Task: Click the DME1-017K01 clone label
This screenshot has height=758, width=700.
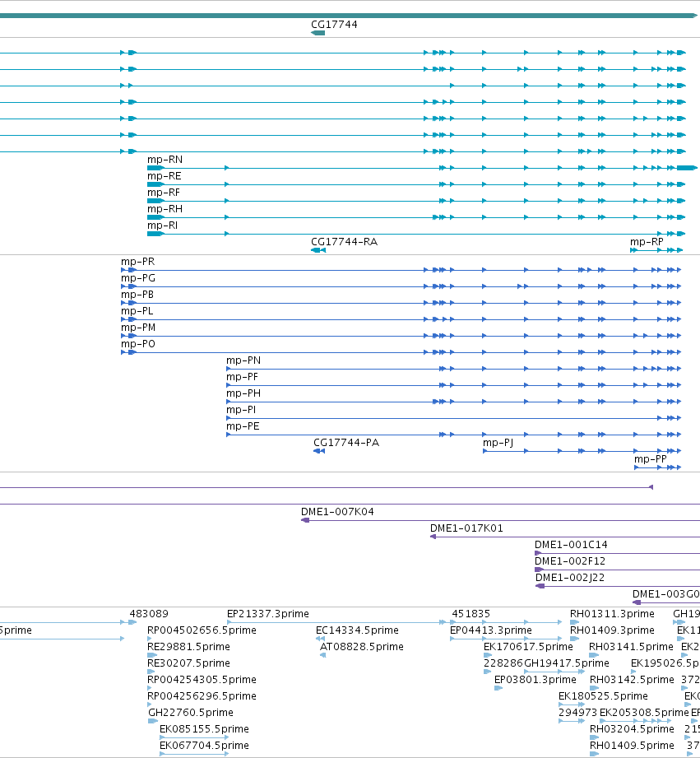Action: pyautogui.click(x=466, y=528)
